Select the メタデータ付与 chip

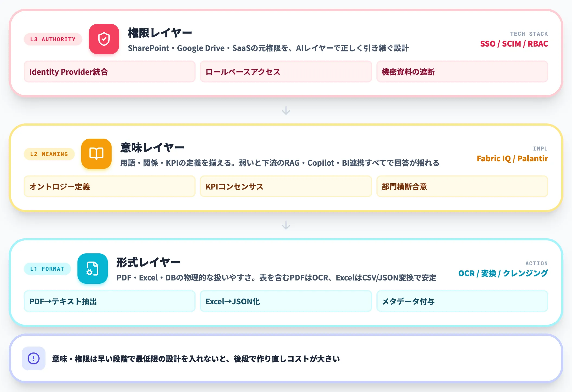click(x=462, y=301)
